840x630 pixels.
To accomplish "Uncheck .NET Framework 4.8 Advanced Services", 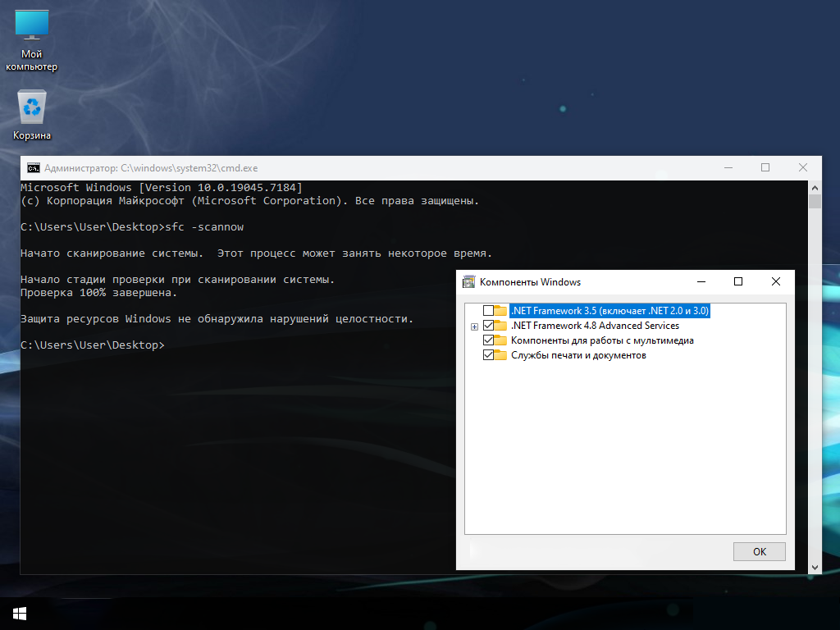I will (x=488, y=326).
